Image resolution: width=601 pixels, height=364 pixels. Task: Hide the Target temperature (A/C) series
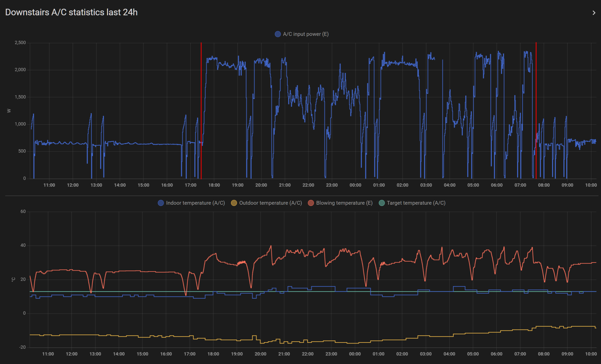click(416, 203)
